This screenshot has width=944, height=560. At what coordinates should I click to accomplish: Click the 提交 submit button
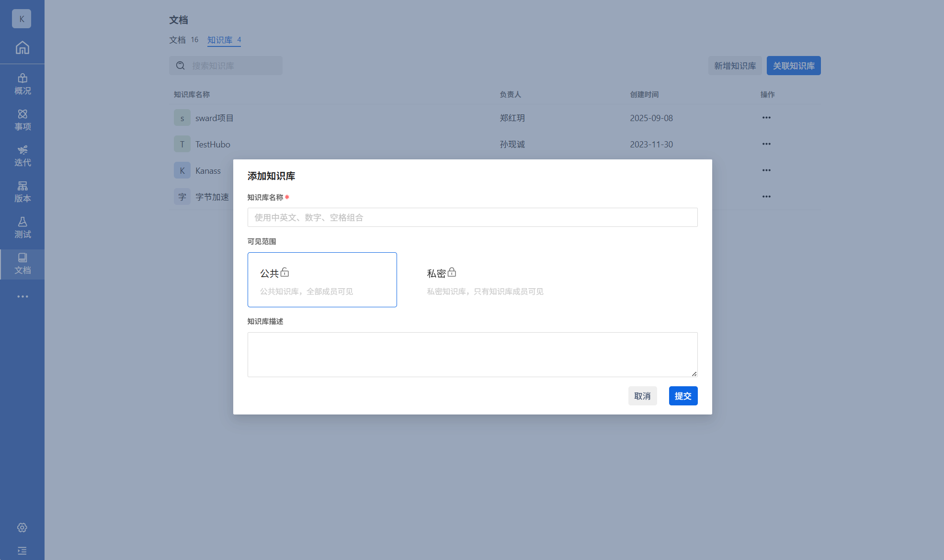683,396
